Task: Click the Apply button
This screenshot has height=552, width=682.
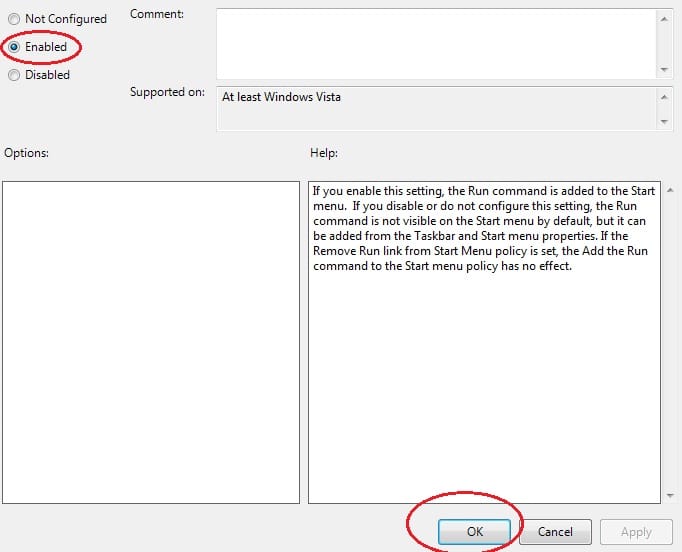Action: point(636,532)
